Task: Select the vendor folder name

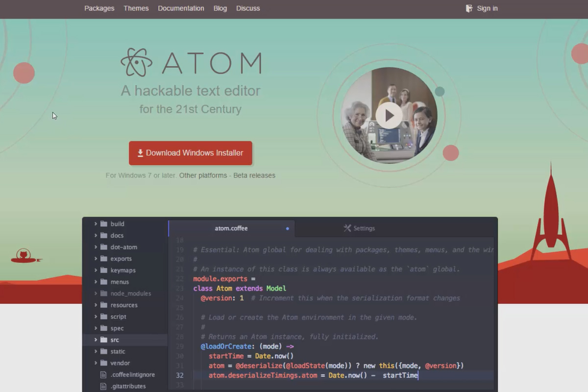Action: pyautogui.click(x=120, y=363)
